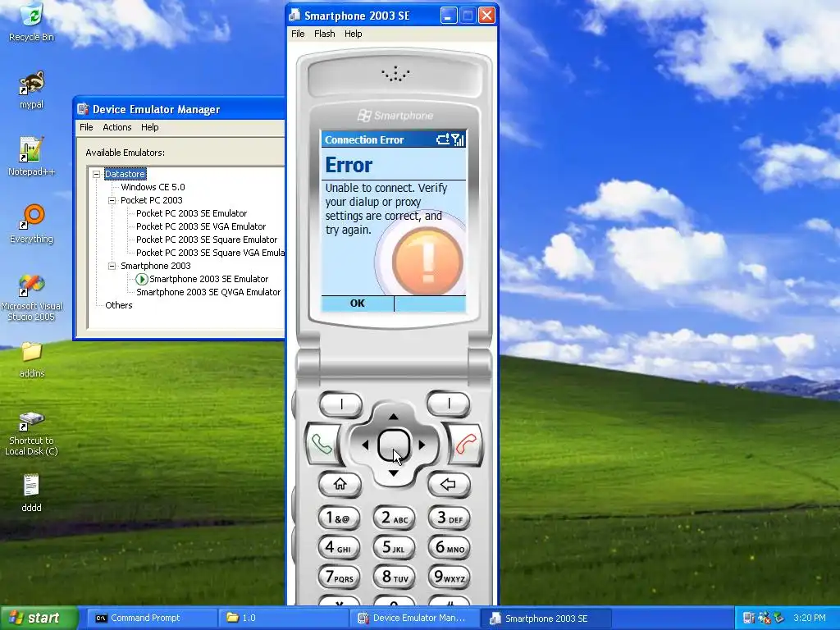
Task: Open Shortcut to Local Disk (C) icon
Action: [x=32, y=433]
